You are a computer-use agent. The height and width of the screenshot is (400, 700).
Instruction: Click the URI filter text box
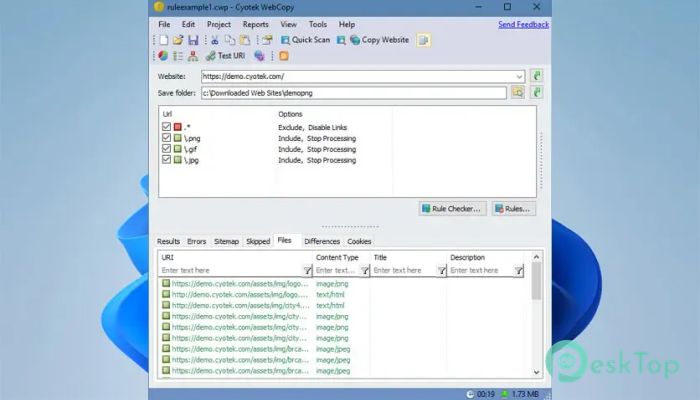(231, 271)
